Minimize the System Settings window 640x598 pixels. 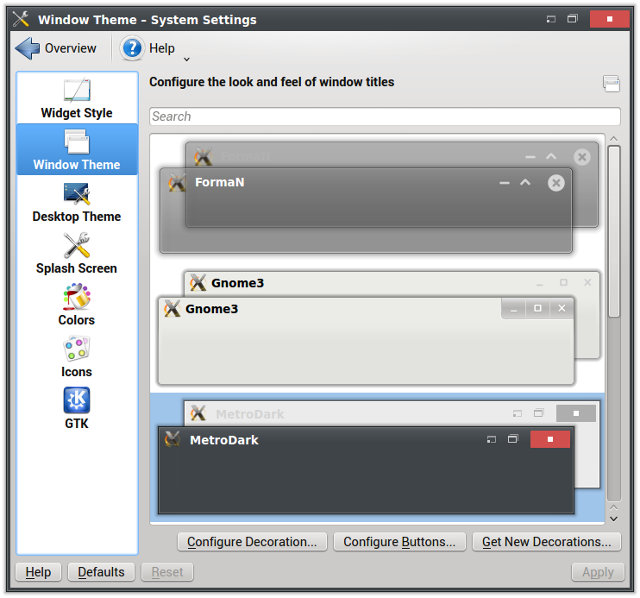pos(551,19)
